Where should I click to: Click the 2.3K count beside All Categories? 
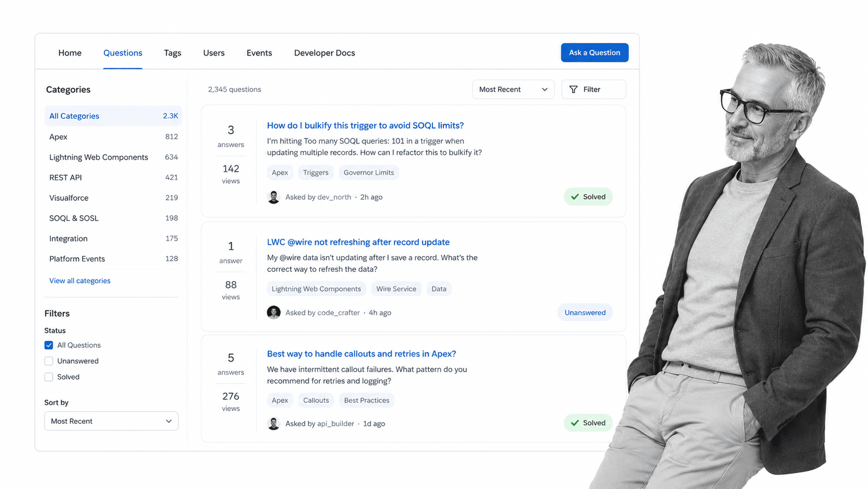tap(170, 116)
